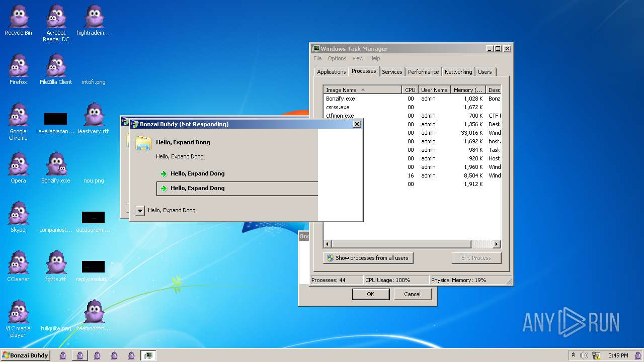Screen dimensions: 644x362
Task: Switch to the Performance tab
Action: [423, 72]
